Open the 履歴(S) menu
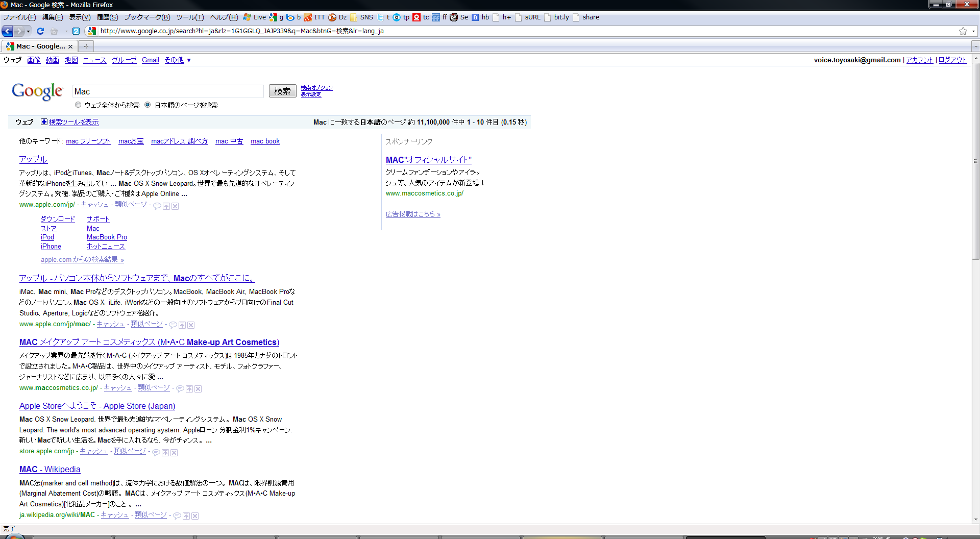Image resolution: width=980 pixels, height=539 pixels. tap(107, 17)
